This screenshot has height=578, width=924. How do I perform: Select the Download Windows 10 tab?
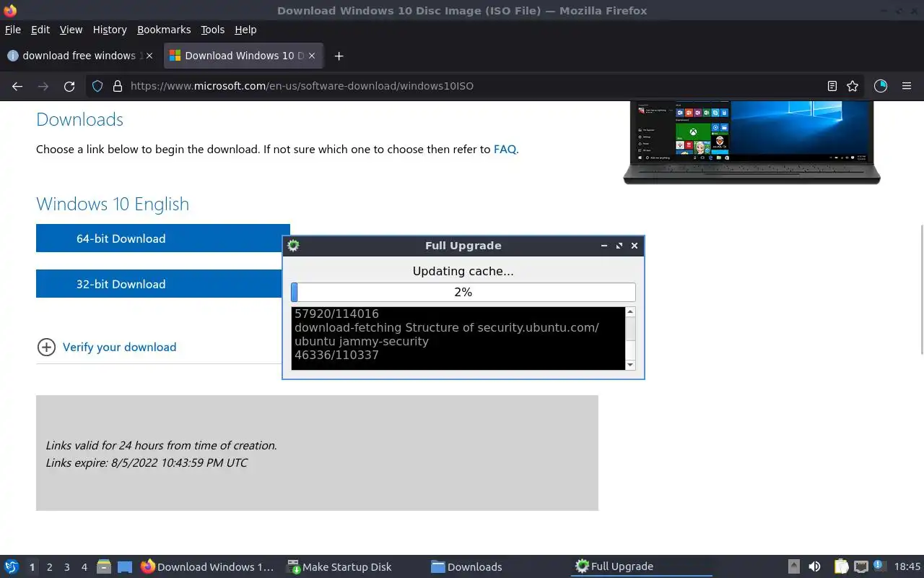(x=244, y=56)
